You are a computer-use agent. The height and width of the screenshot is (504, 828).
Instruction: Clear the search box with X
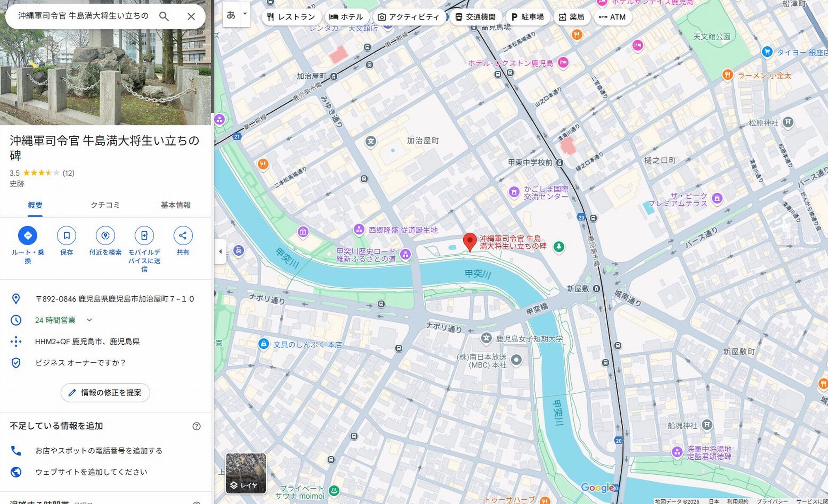[191, 16]
